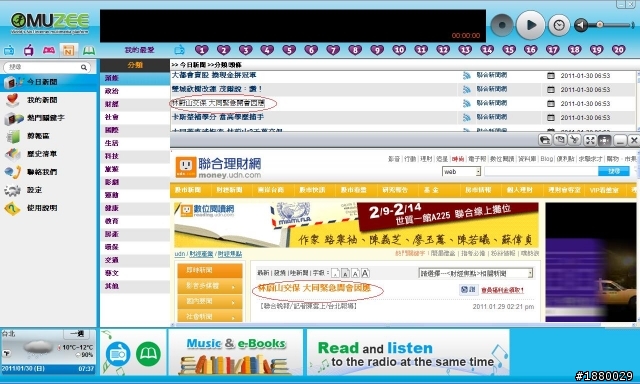
Task: Choose the smallest font size icon
Action: (x=335, y=273)
